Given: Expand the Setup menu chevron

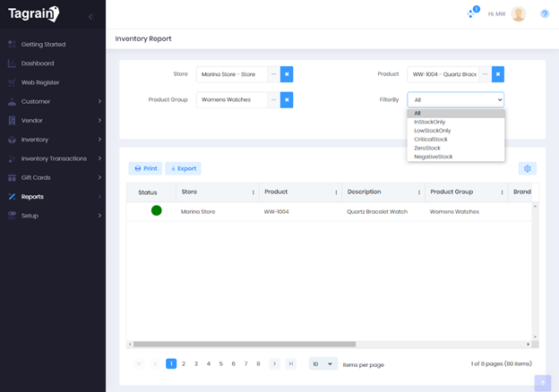Looking at the screenshot, I should pyautogui.click(x=99, y=216).
